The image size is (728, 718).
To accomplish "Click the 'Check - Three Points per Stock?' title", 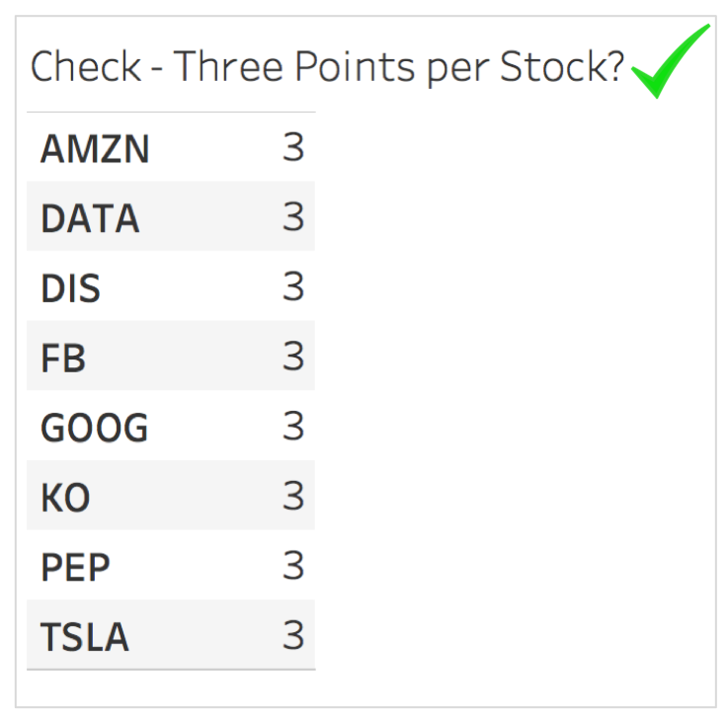I will pos(327,67).
